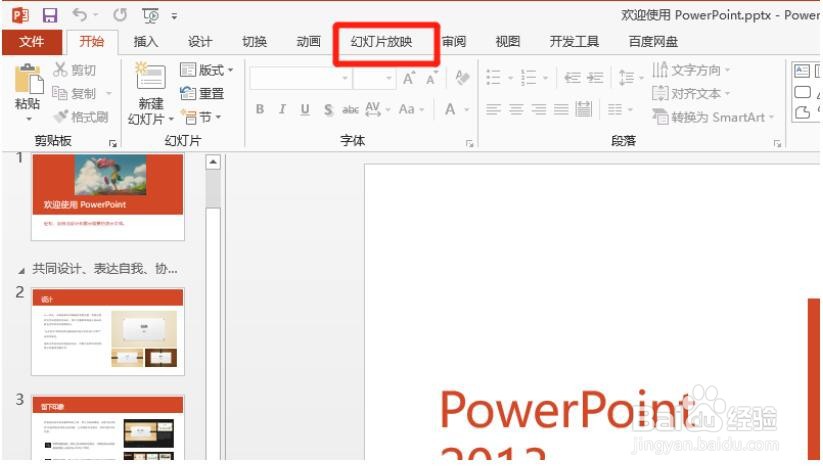Click 复制 copy button
This screenshot has height=473, width=823.
[x=75, y=93]
